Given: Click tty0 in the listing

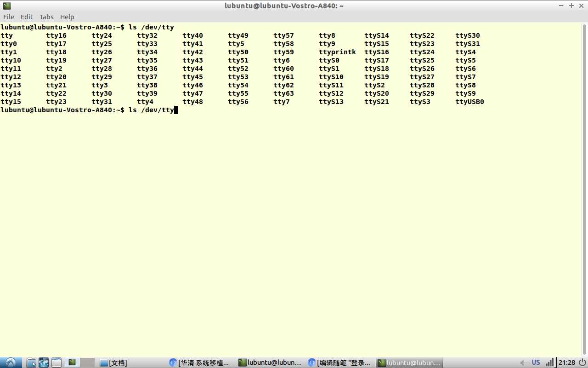Looking at the screenshot, I should (9, 44).
